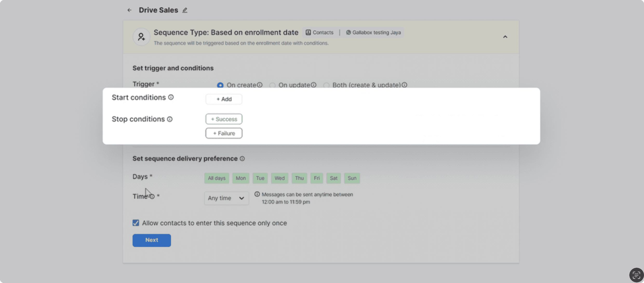Click the pencil icon to rename Drive Sales
This screenshot has width=644, height=283.
coord(185,10)
